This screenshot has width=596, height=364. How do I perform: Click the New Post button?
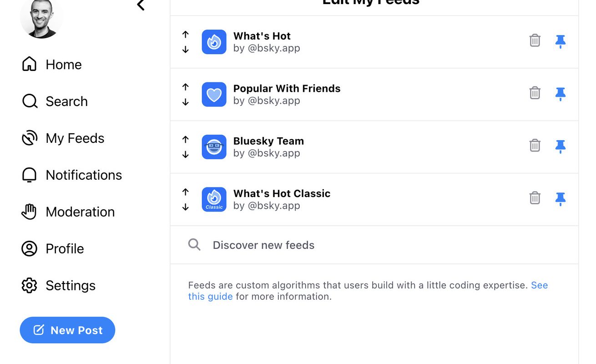coord(67,330)
